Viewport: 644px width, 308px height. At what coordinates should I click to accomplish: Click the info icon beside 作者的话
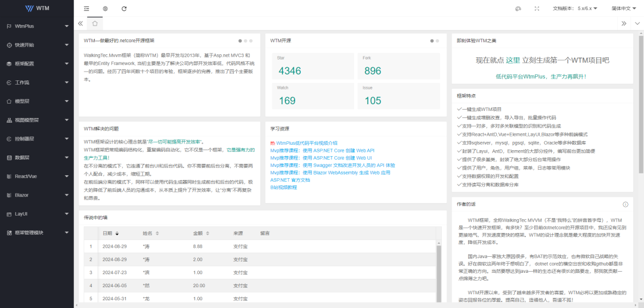(626, 204)
